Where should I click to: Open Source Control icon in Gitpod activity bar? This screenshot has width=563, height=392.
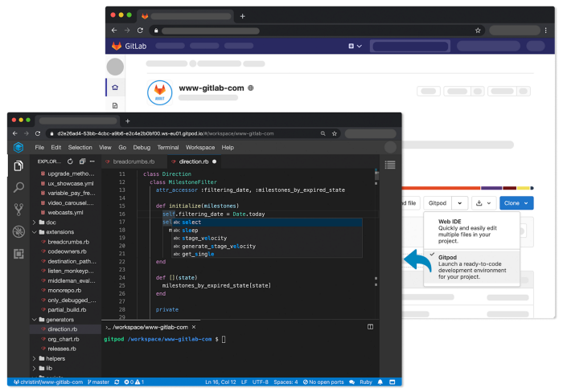click(18, 210)
